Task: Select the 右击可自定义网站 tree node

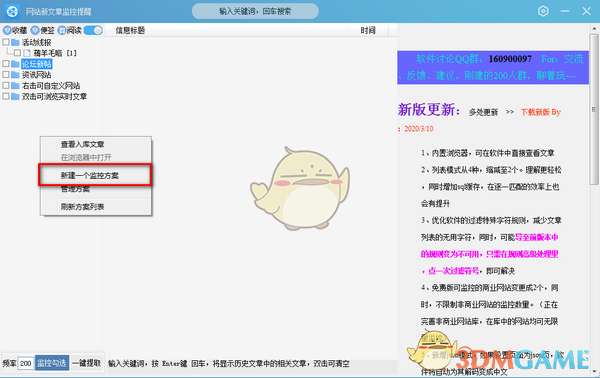Action: (51, 86)
